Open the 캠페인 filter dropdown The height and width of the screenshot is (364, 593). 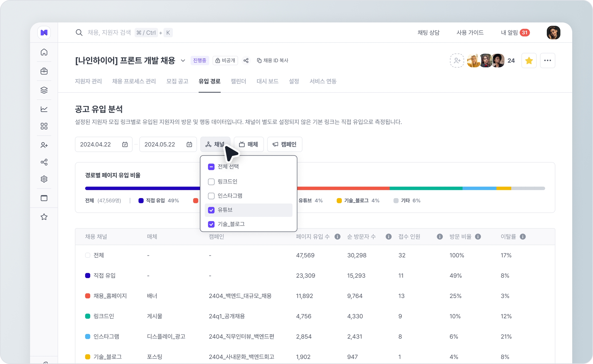[x=285, y=144]
